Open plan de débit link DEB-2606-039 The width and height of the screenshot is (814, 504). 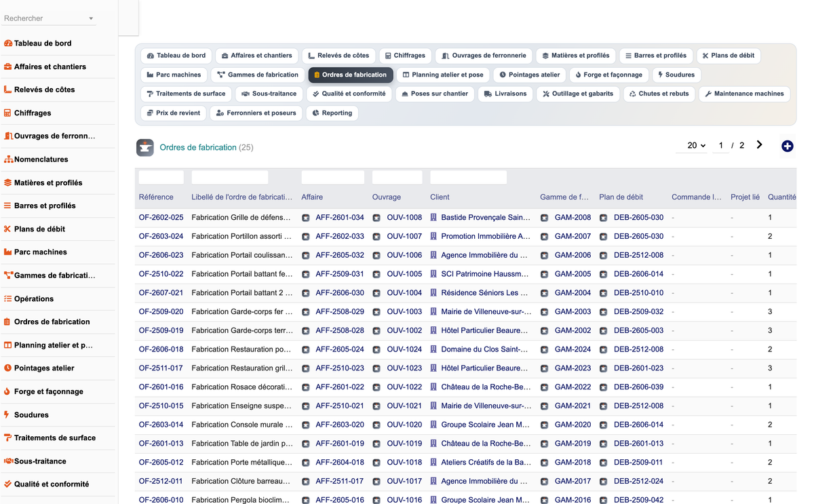(638, 387)
